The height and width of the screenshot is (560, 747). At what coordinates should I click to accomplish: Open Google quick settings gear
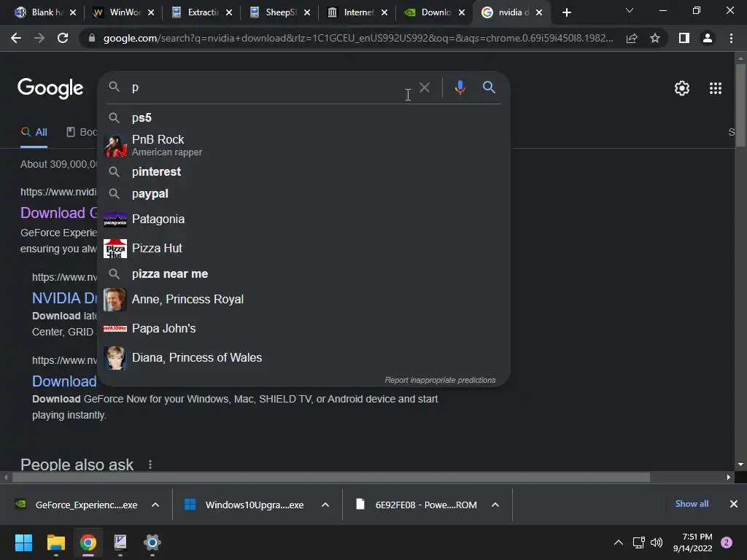[682, 88]
